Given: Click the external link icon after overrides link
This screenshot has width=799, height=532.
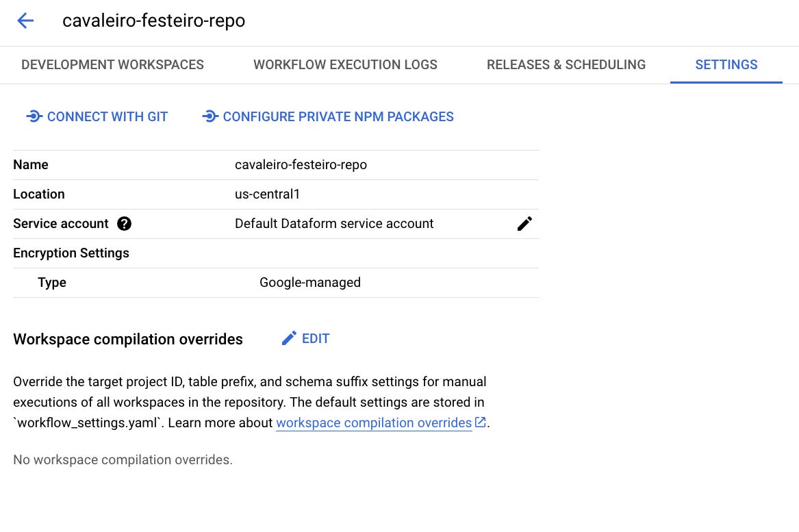Looking at the screenshot, I should 481,422.
